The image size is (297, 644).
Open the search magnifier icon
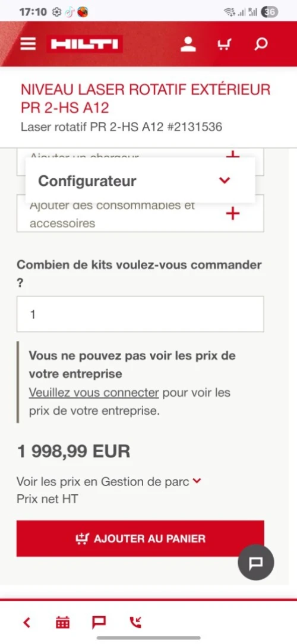pyautogui.click(x=261, y=44)
